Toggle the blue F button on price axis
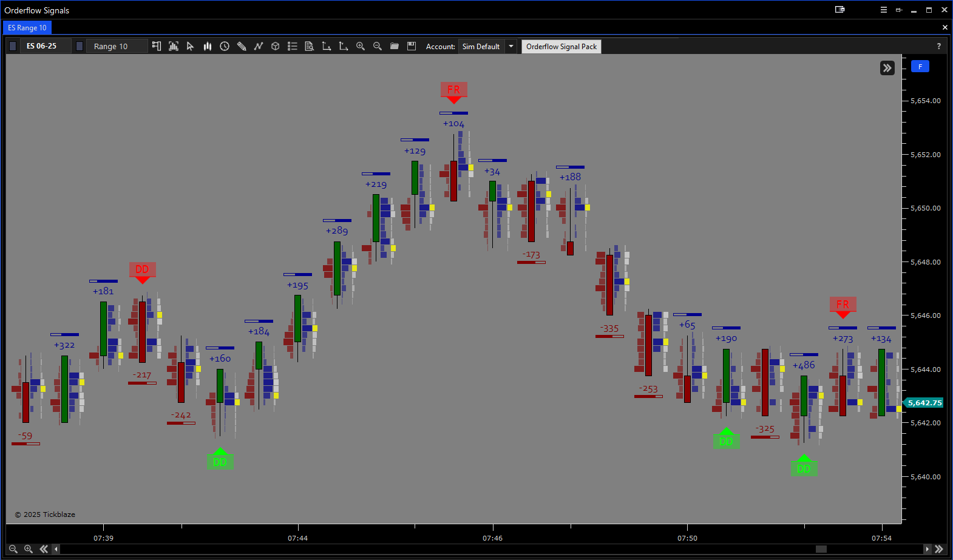 (x=920, y=67)
